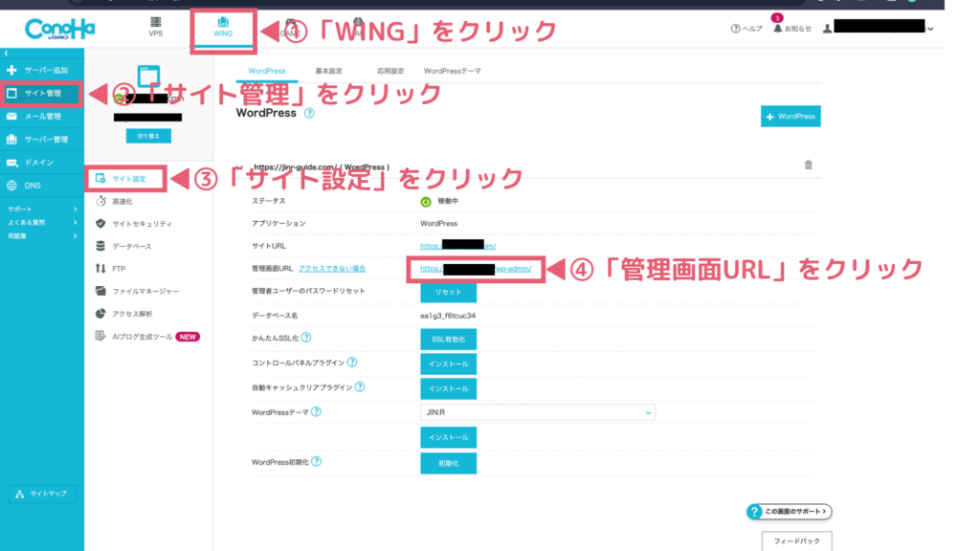Open ヘルプ help menu

click(x=746, y=29)
